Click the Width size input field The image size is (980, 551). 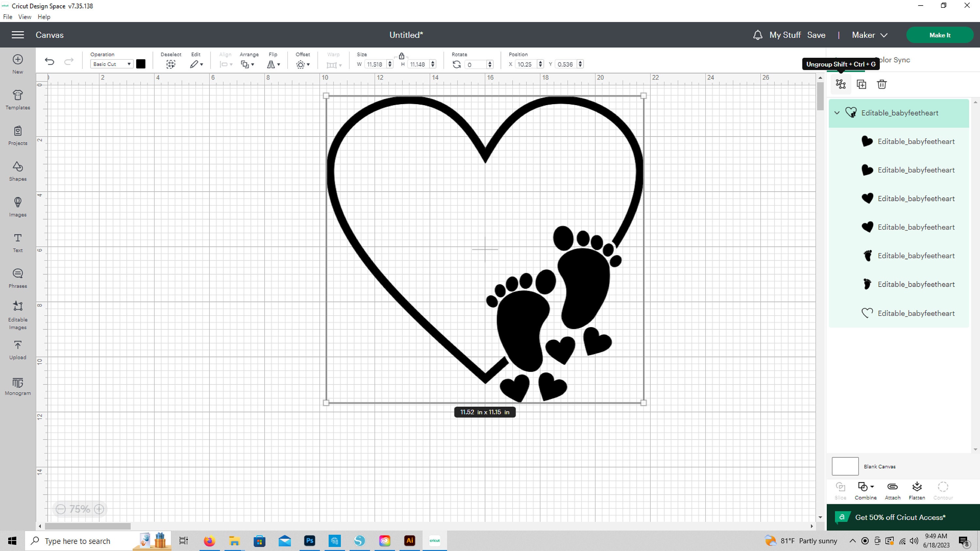point(375,64)
